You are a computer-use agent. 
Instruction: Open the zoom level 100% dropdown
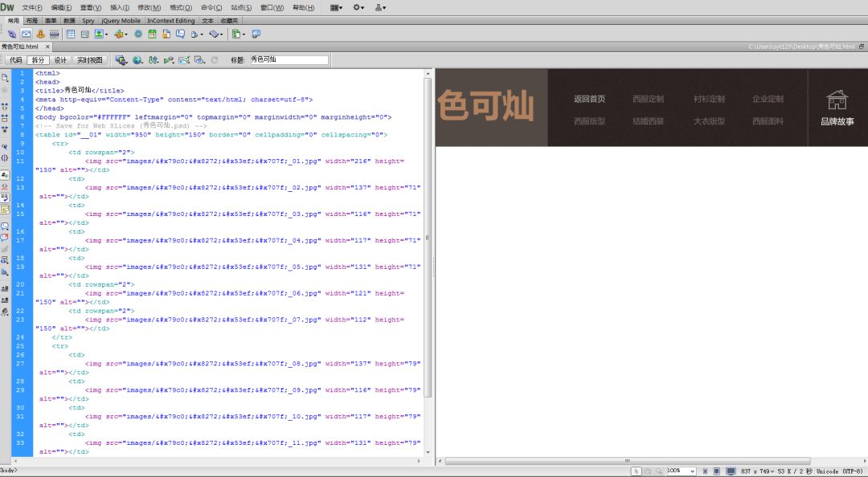point(681,471)
